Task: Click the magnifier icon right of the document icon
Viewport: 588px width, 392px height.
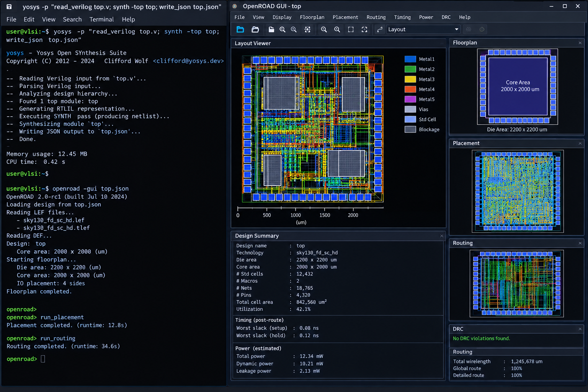Action: tap(283, 29)
